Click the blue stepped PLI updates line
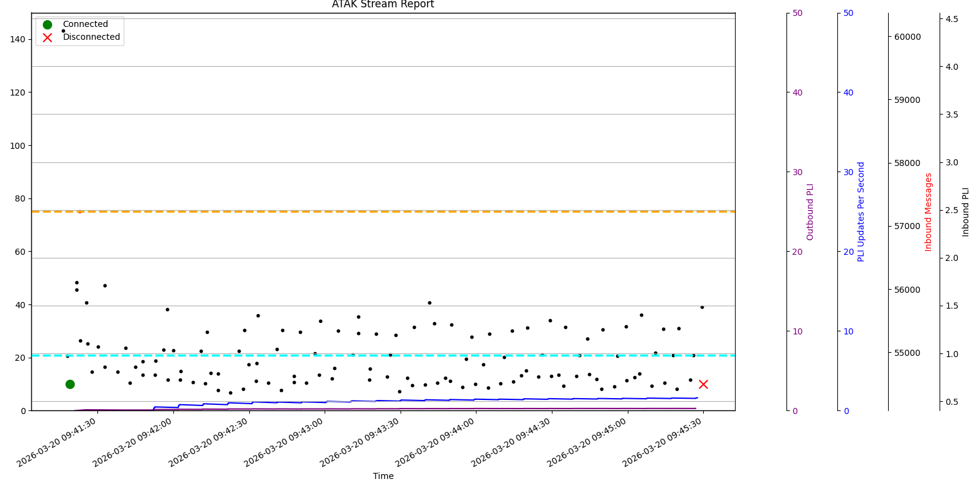 pos(429,400)
